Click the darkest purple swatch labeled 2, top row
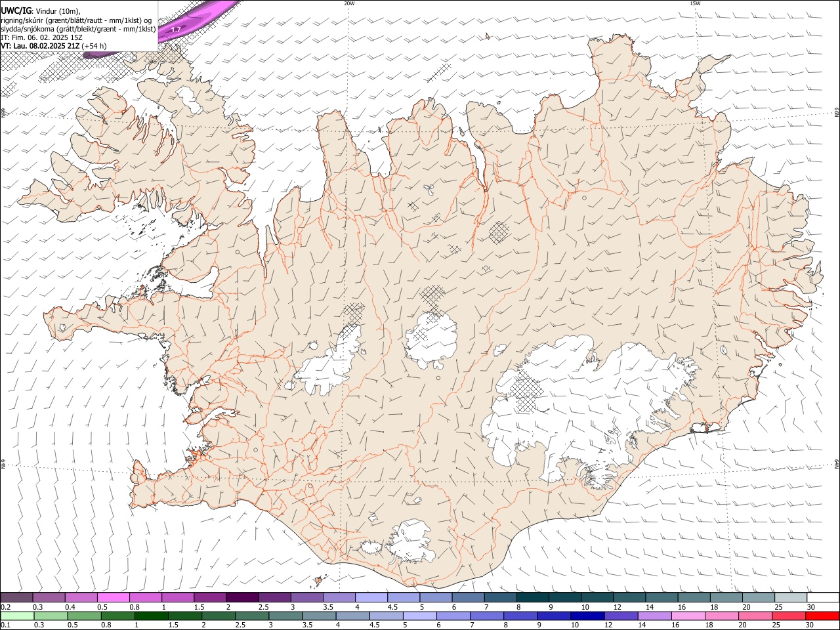Screen dimensions: 840x630 click(x=242, y=597)
